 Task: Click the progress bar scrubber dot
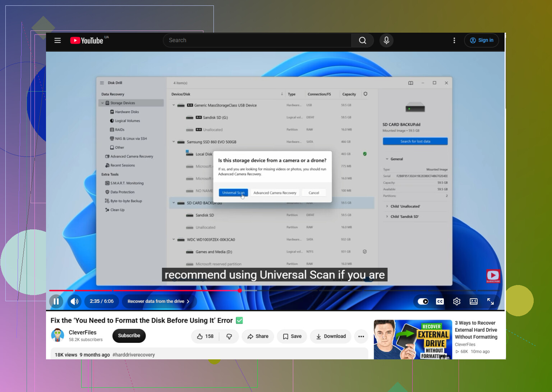pos(240,290)
